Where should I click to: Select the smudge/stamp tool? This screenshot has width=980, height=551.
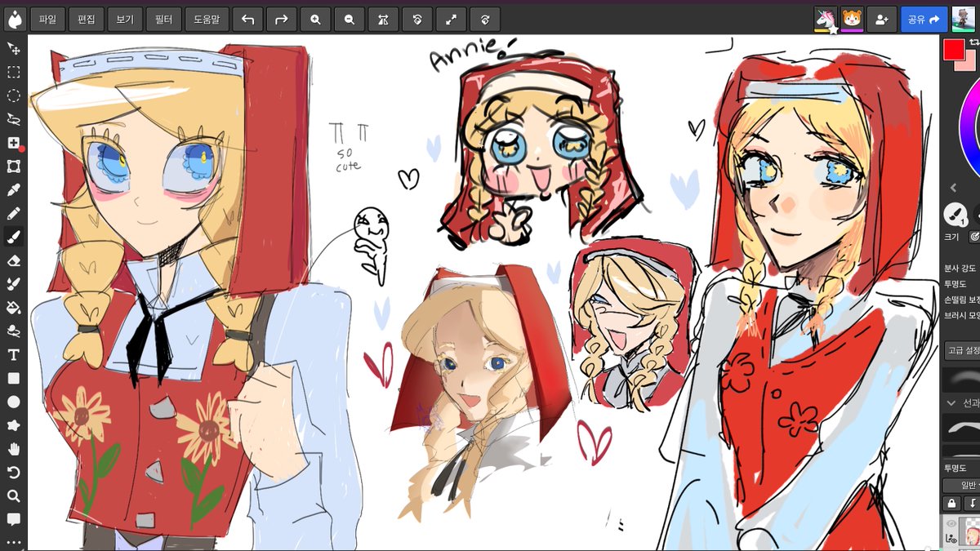pos(14,331)
